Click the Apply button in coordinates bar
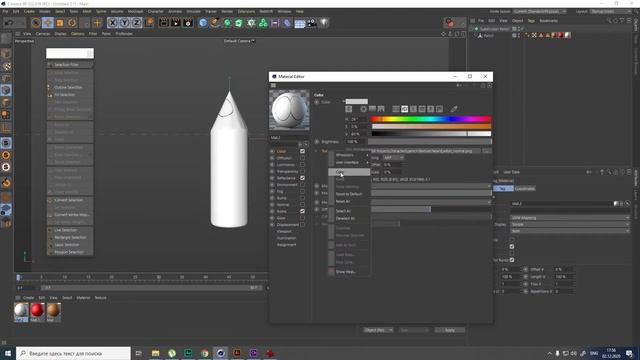 point(449,330)
